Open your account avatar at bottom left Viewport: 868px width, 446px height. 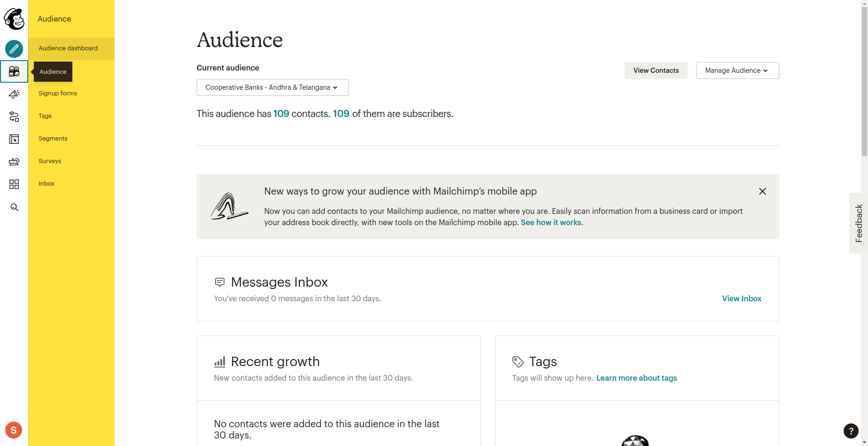(x=13, y=430)
